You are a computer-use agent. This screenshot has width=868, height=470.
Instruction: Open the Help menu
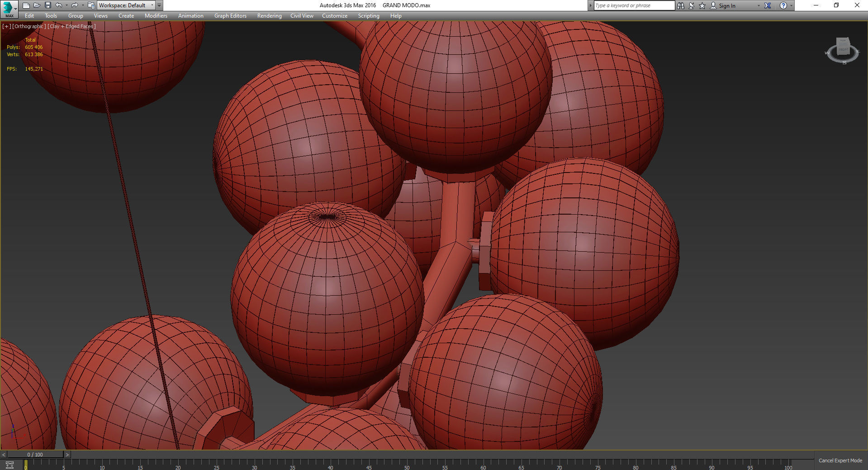coord(396,16)
